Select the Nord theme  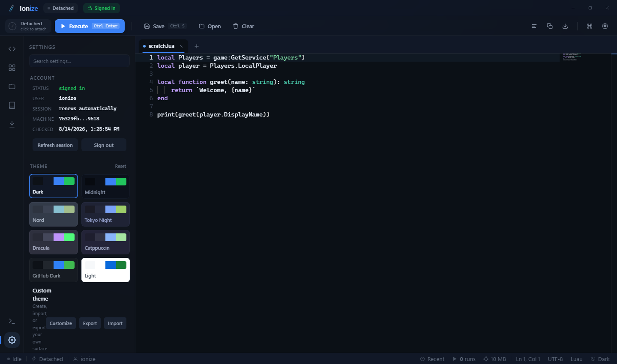click(54, 214)
